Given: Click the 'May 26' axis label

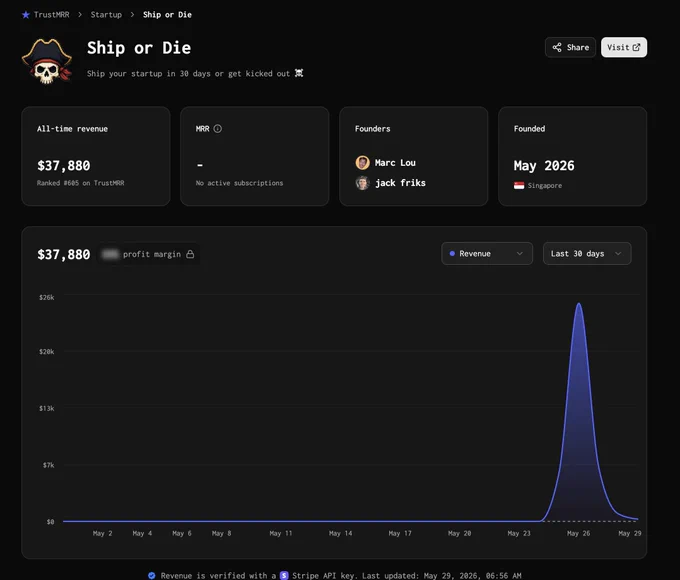Looking at the screenshot, I should tap(579, 533).
